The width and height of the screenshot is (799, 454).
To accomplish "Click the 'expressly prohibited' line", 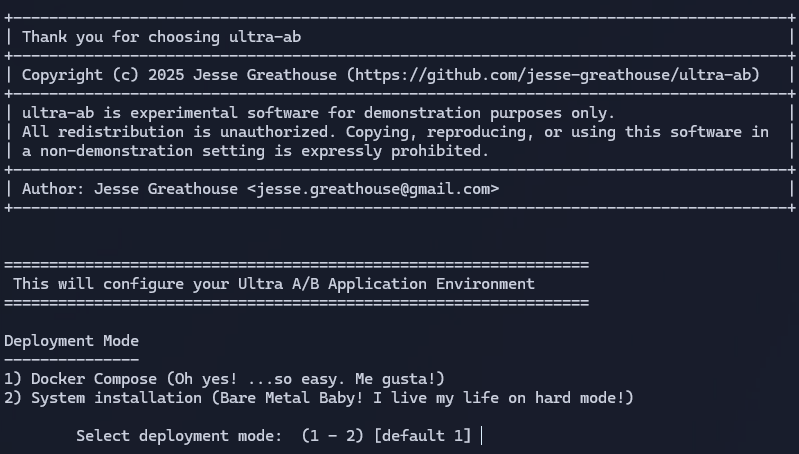I will click(255, 151).
